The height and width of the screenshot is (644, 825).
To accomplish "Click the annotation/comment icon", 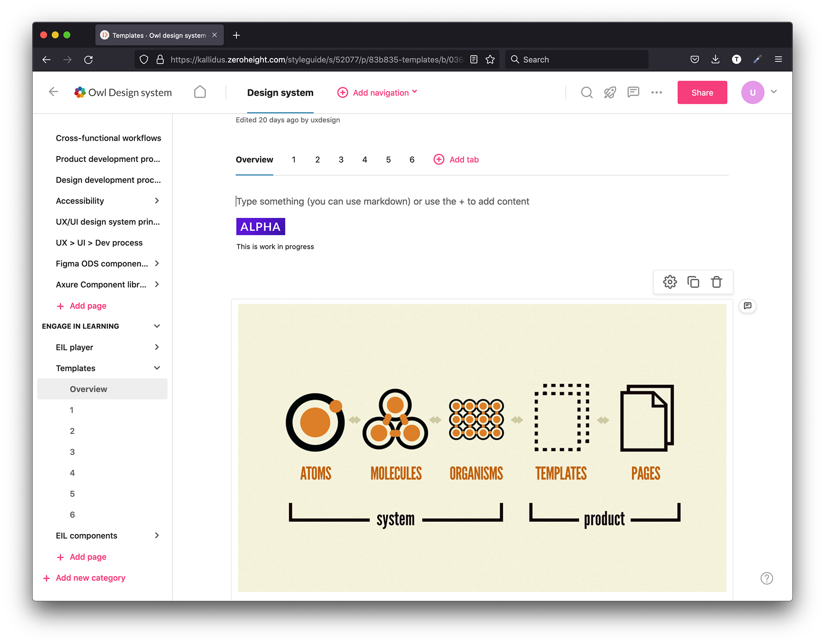I will (747, 306).
